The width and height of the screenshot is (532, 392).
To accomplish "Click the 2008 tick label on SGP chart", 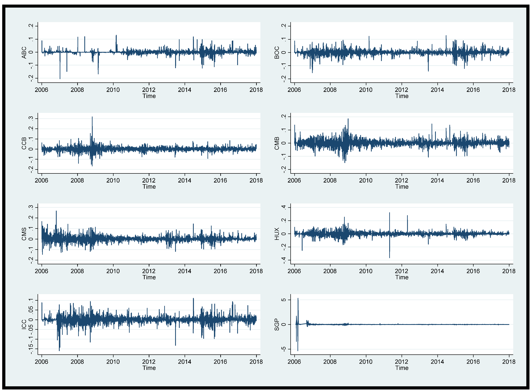I will (x=330, y=362).
